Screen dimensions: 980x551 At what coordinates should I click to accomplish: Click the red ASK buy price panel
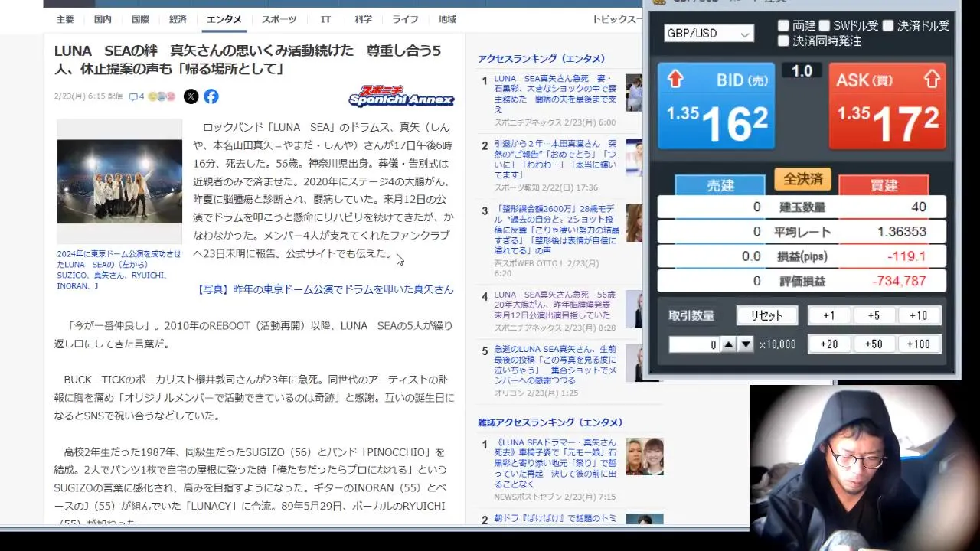887,106
